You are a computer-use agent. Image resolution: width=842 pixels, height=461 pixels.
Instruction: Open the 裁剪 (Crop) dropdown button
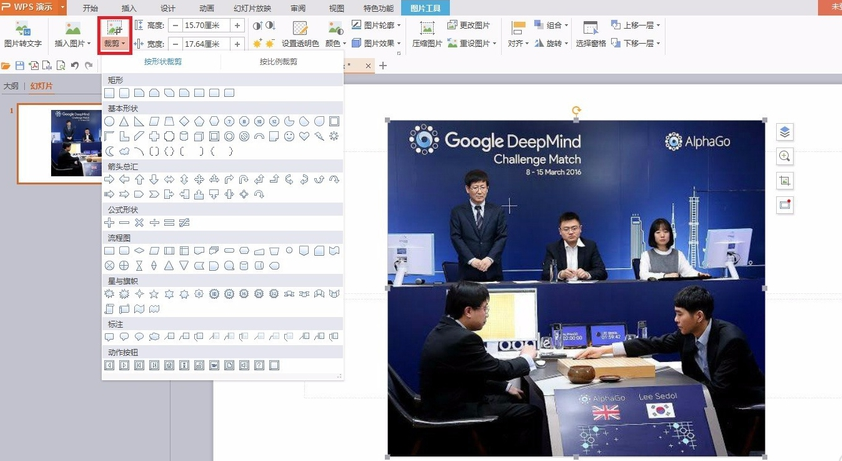tap(113, 44)
